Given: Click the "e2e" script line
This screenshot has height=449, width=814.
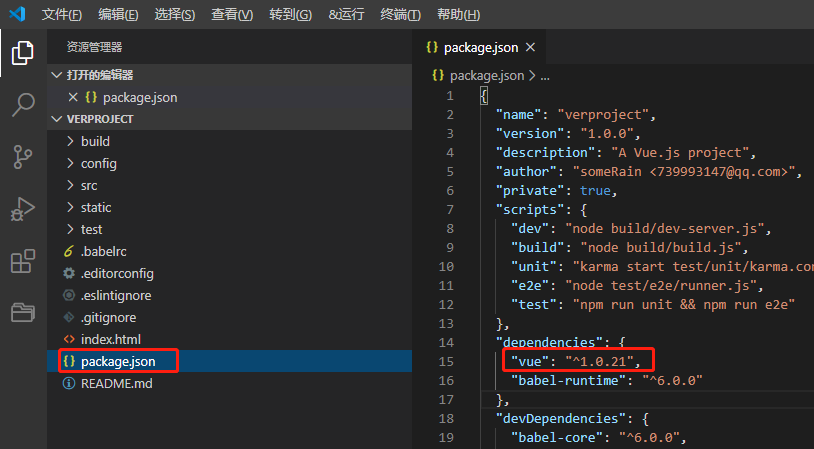Looking at the screenshot, I should click(x=637, y=285).
